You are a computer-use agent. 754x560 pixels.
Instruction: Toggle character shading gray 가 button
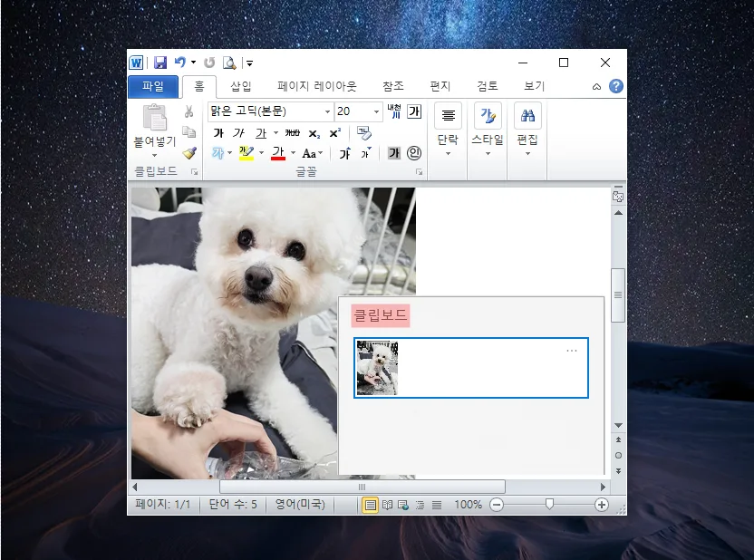click(x=394, y=153)
